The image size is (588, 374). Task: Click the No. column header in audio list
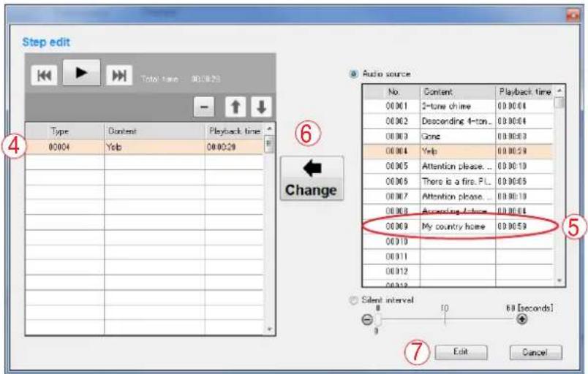pyautogui.click(x=391, y=92)
